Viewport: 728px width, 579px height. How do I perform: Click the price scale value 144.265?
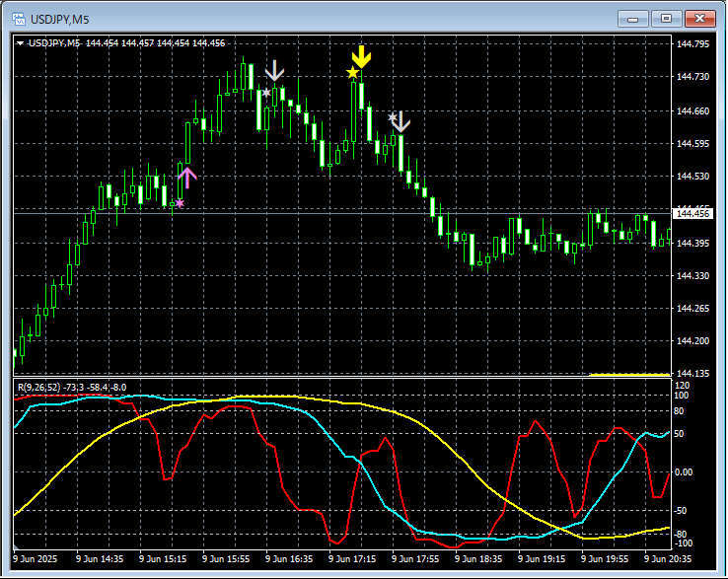pyautogui.click(x=692, y=309)
